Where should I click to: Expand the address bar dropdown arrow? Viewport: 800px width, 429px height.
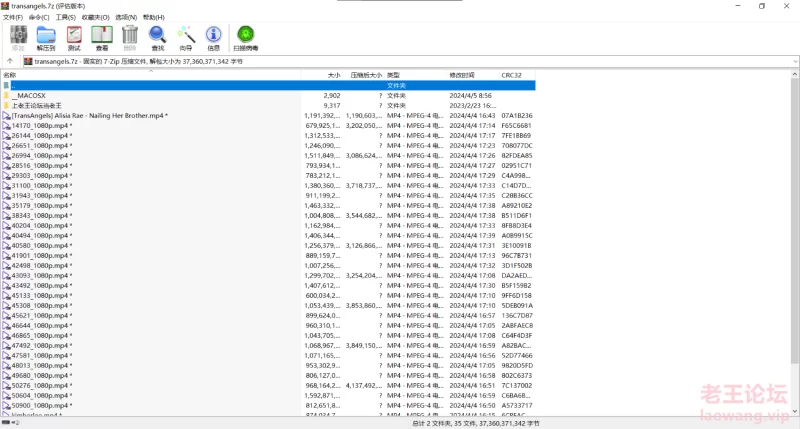(795, 61)
